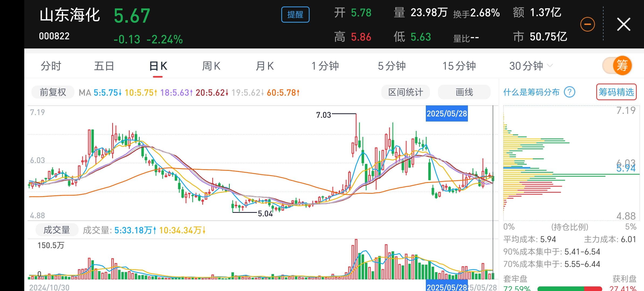644x291 pixels.
Task: Select the 月K chart tab
Action: click(265, 66)
